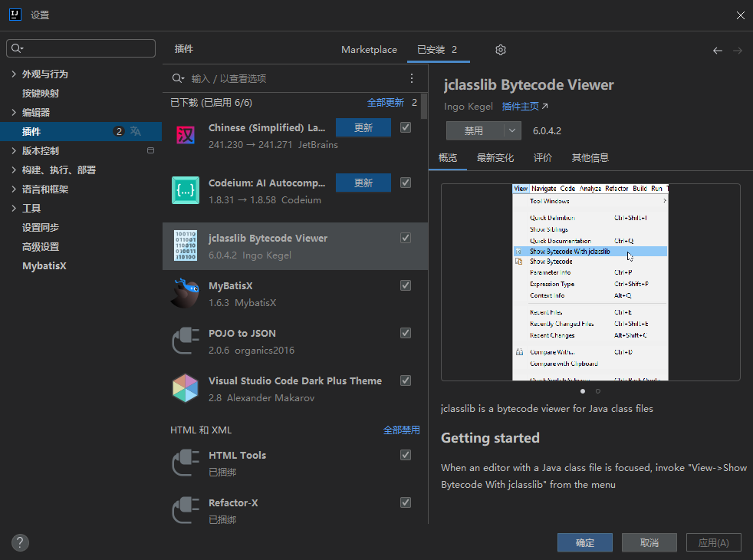Viewport: 753px width, 560px height.
Task: Select 设置同步 in settings tree
Action: tap(41, 228)
